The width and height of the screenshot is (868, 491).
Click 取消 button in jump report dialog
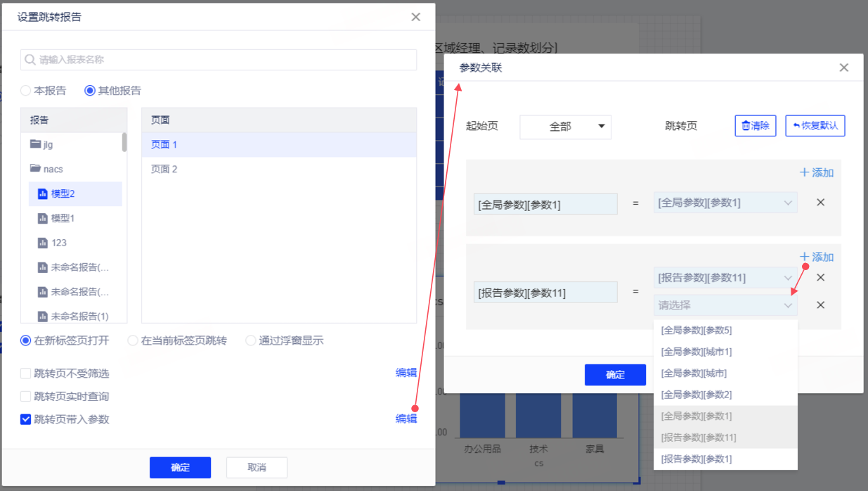(257, 468)
